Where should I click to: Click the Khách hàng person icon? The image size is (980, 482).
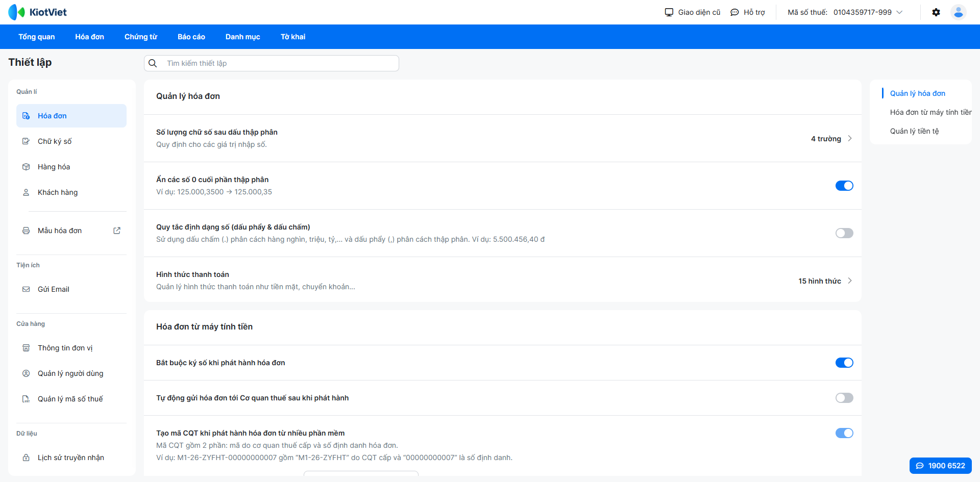pyautogui.click(x=26, y=192)
